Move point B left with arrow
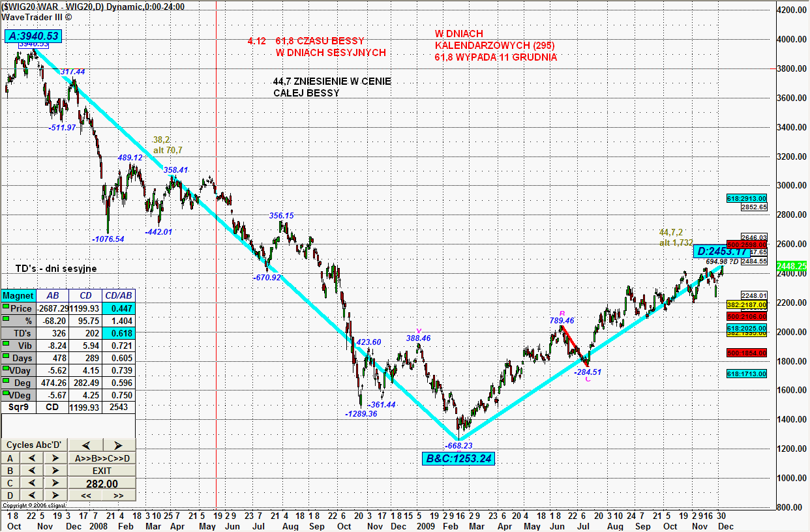The image size is (810, 532). point(31,470)
